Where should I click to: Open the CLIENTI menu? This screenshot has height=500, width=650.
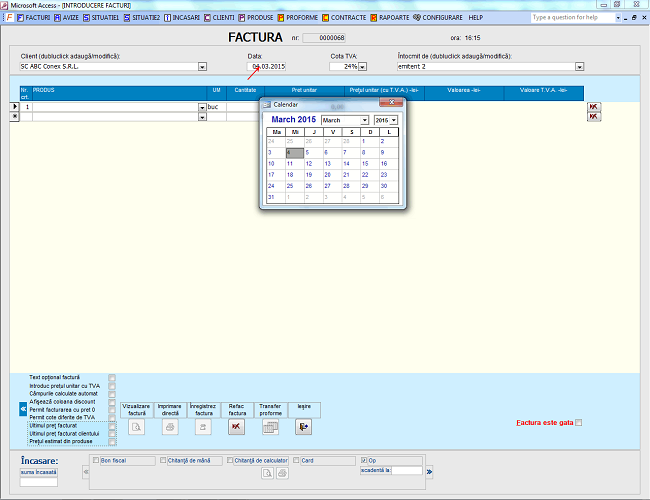[x=219, y=17]
